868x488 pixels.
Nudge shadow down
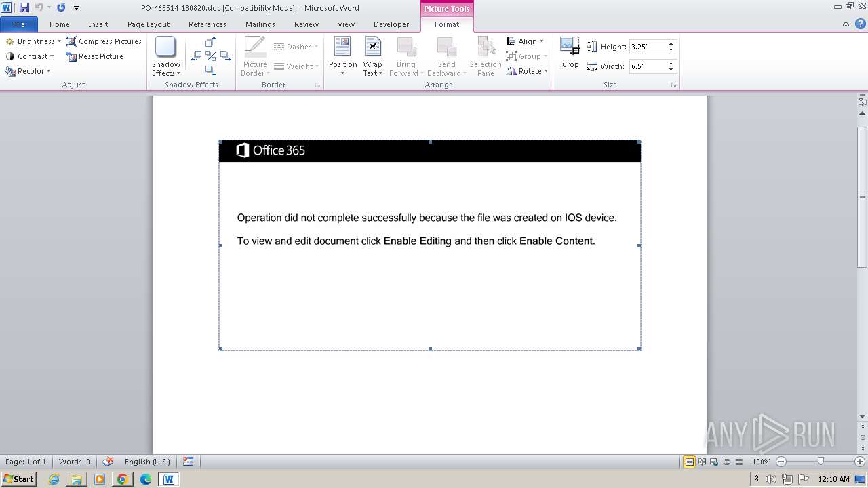click(210, 70)
